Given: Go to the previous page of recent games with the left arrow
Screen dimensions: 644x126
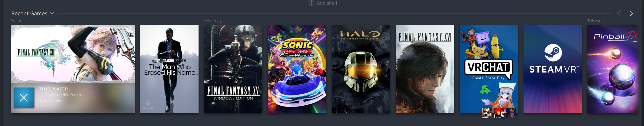Looking at the screenshot, I should tap(619, 13).
